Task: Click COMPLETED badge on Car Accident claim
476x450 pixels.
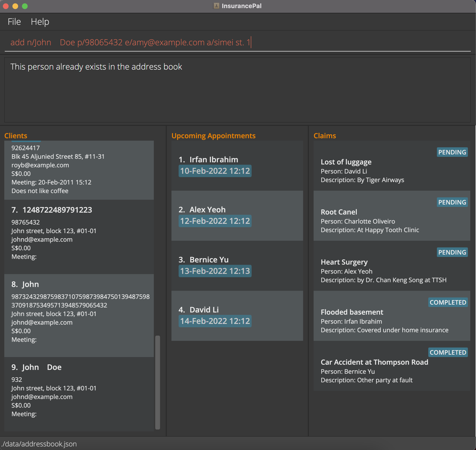Action: click(x=448, y=352)
